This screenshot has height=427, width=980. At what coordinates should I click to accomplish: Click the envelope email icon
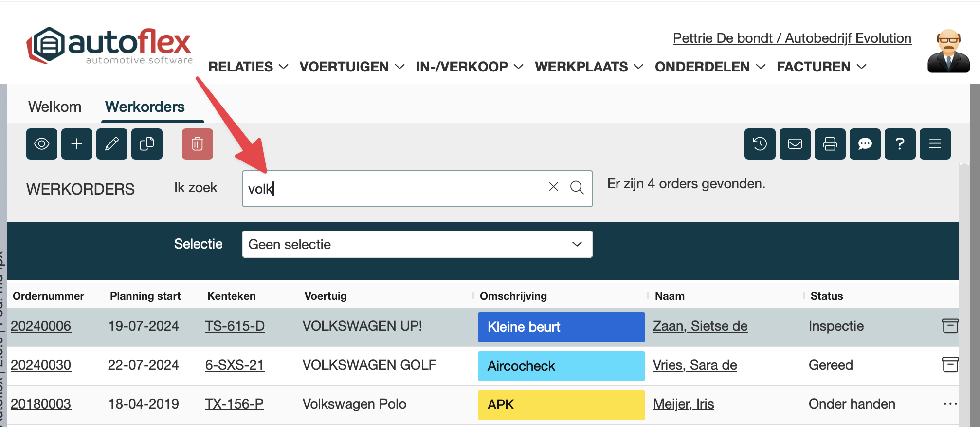pyautogui.click(x=795, y=144)
